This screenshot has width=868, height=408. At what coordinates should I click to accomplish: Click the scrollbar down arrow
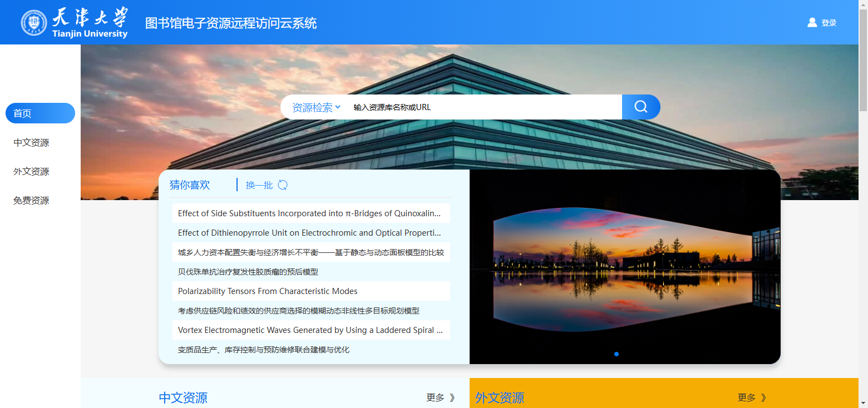tap(864, 404)
